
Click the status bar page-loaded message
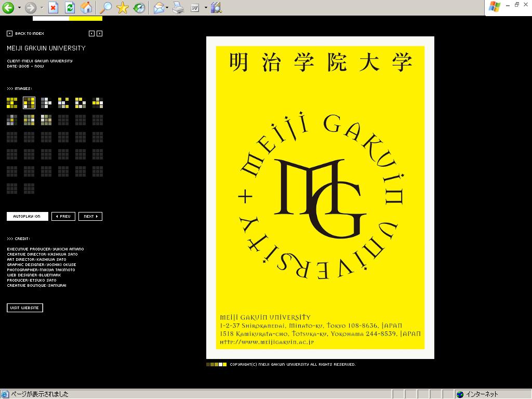click(x=39, y=394)
